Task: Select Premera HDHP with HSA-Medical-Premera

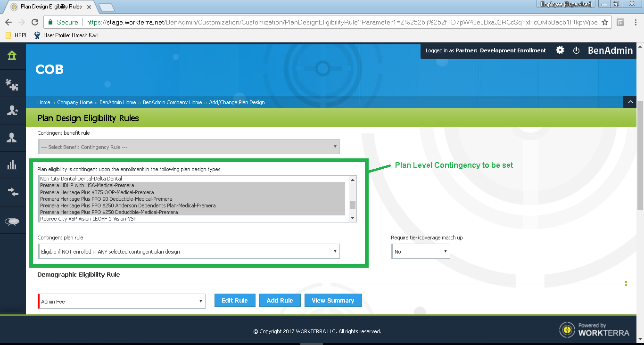Action: [x=192, y=185]
